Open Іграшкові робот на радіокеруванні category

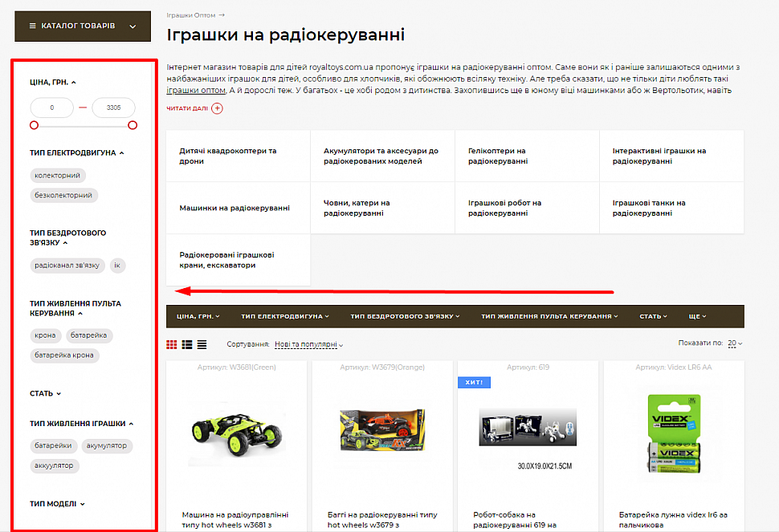tap(527, 208)
